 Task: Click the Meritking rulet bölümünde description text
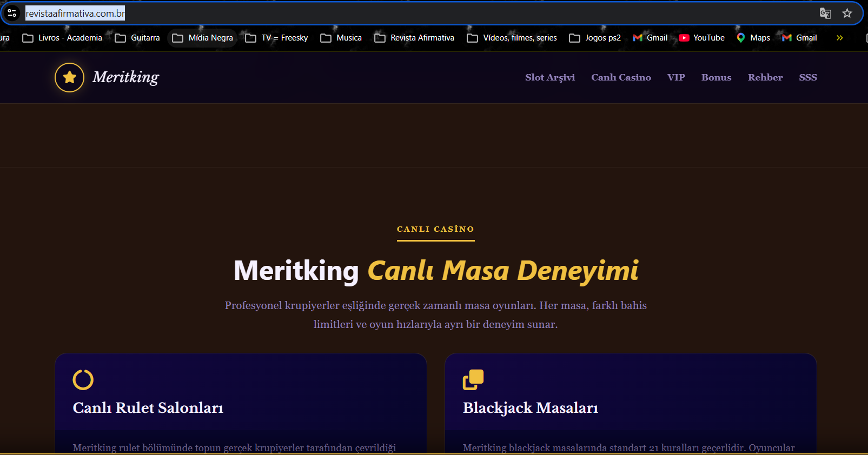235,448
